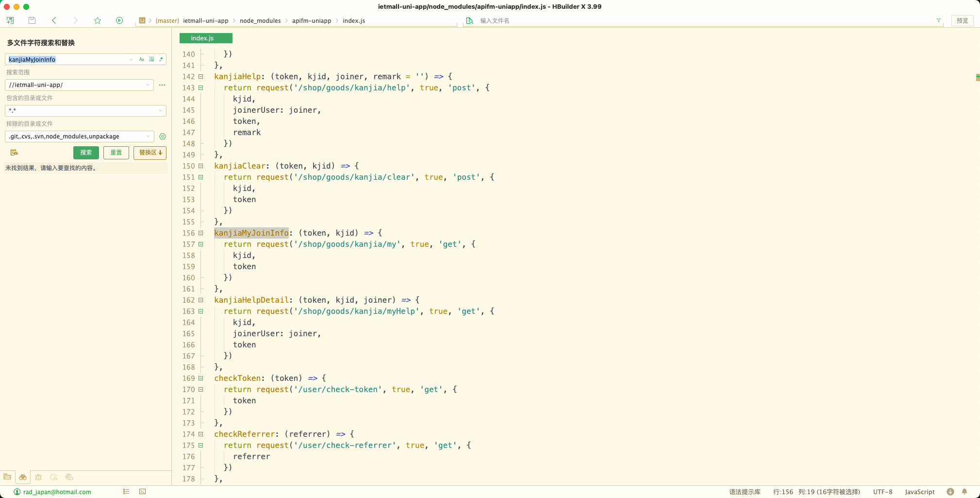Viewport: 980px width, 498px height.
Task: Expand the excluded directories dropdown
Action: [x=148, y=137]
